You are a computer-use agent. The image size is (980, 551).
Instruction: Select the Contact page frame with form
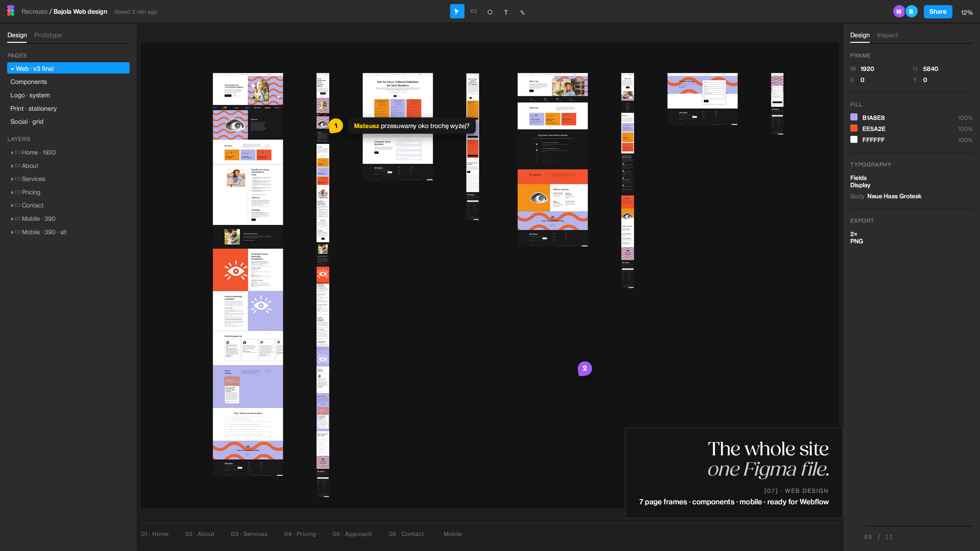pos(702,99)
